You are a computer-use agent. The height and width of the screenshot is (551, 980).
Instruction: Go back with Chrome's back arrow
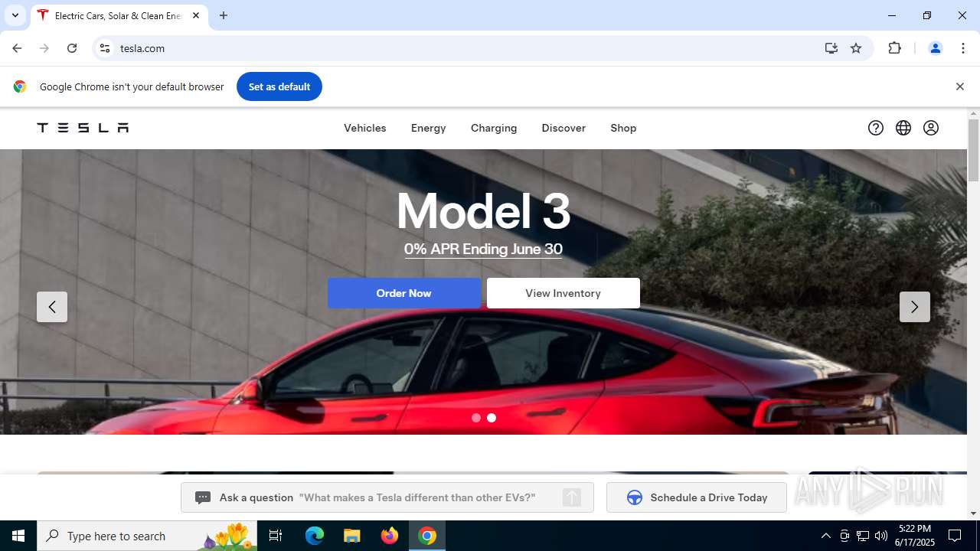click(17, 48)
